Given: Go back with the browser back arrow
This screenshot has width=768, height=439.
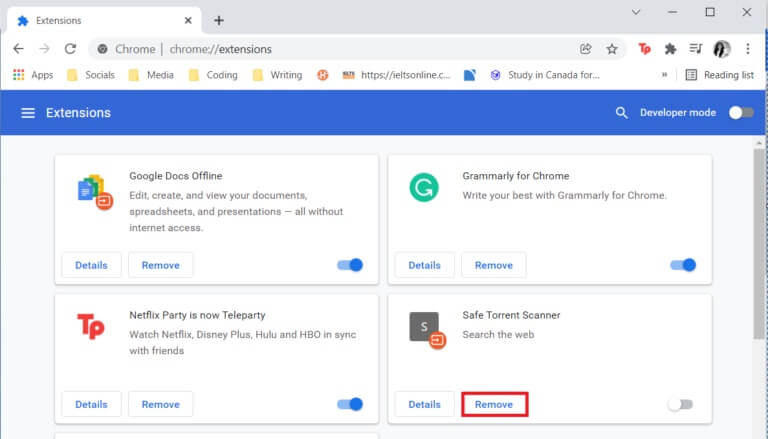Looking at the screenshot, I should click(x=18, y=49).
